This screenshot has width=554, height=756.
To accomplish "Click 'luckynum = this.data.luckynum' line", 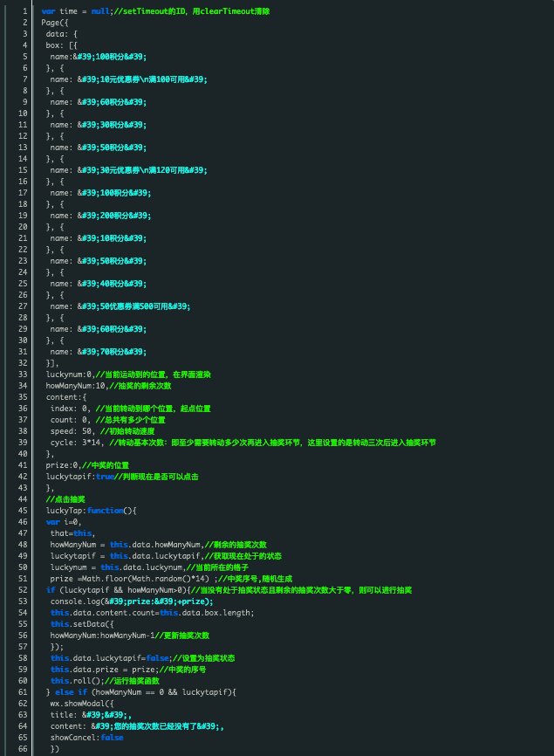I will click(x=149, y=567).
